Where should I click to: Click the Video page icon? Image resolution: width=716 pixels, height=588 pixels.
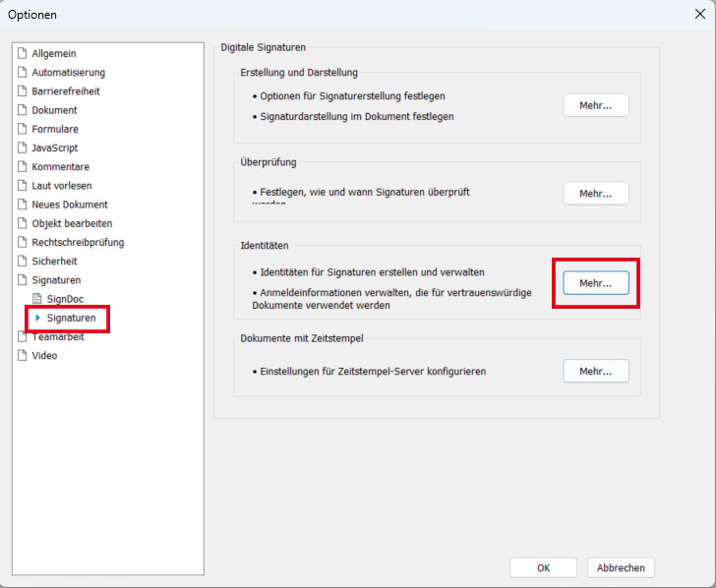click(23, 356)
